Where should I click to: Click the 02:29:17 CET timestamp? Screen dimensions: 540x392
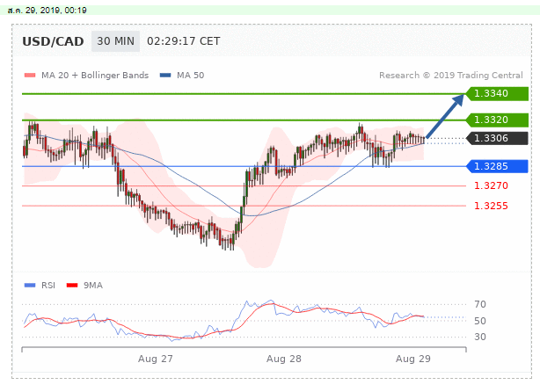[x=183, y=41]
